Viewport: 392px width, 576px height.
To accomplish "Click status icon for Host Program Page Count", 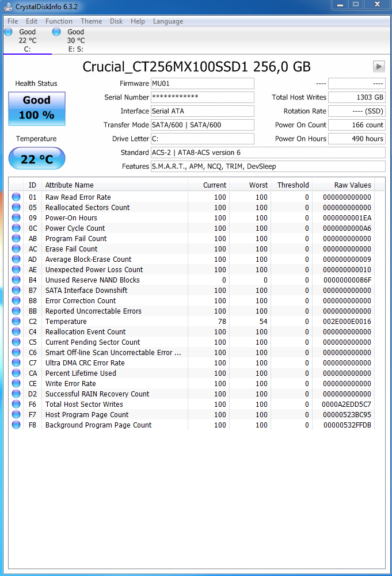I will [16, 414].
